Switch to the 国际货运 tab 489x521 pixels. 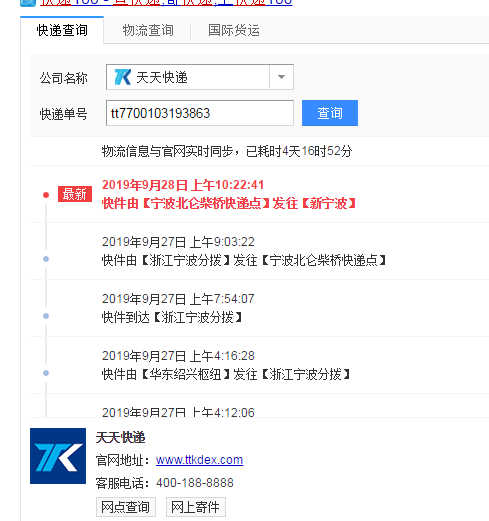click(233, 30)
